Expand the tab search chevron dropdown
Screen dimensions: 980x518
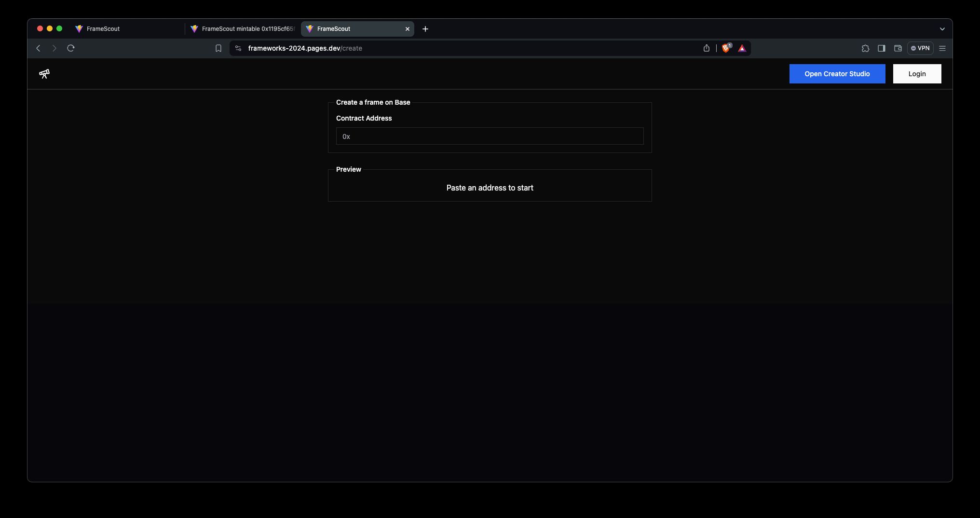tap(942, 29)
